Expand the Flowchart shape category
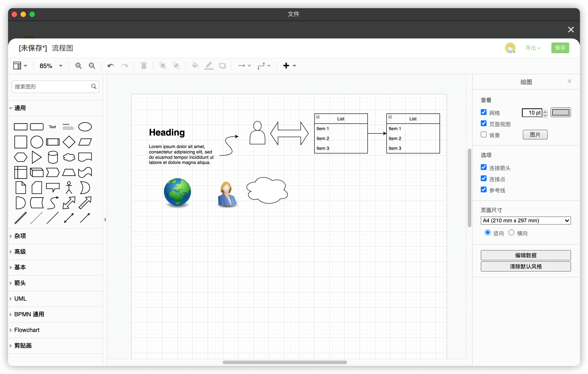This screenshot has width=588, height=374. pyautogui.click(x=27, y=330)
